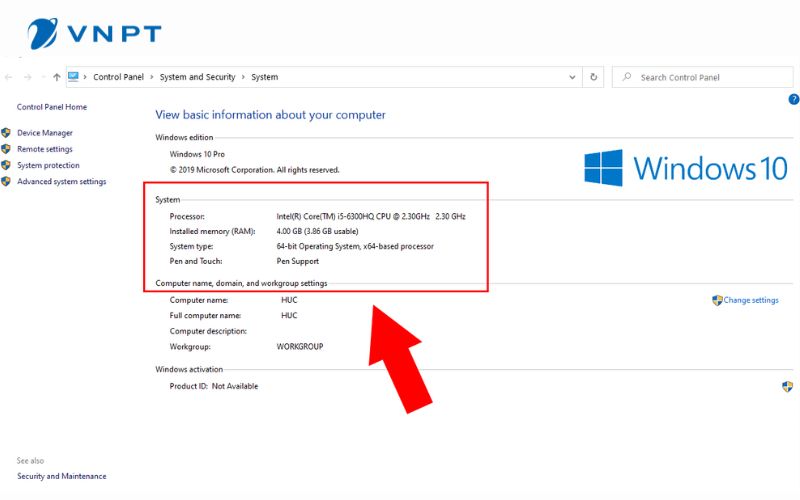This screenshot has width=800, height=500.
Task: Open Advanced system settings
Action: 61,182
